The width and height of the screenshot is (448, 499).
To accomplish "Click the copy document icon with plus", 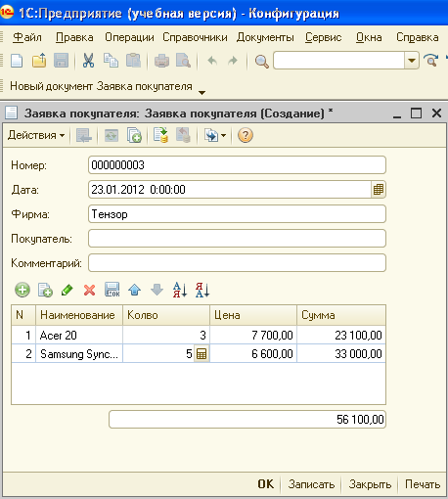I will (x=134, y=135).
